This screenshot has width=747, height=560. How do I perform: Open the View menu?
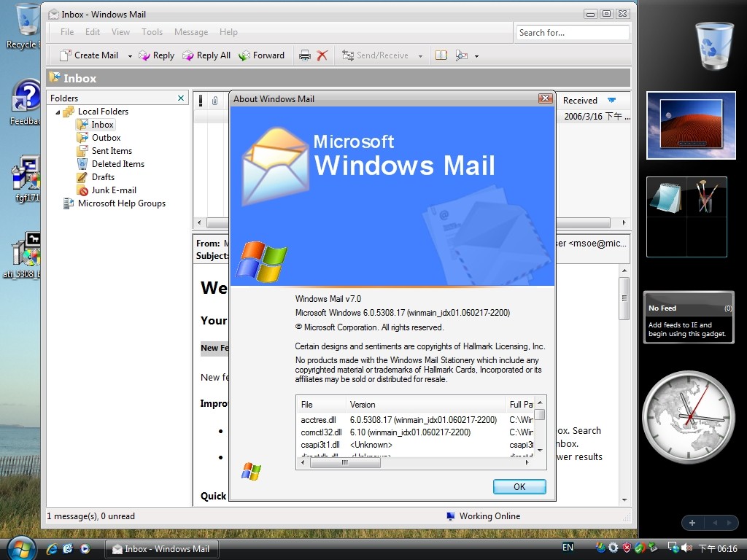click(x=120, y=32)
